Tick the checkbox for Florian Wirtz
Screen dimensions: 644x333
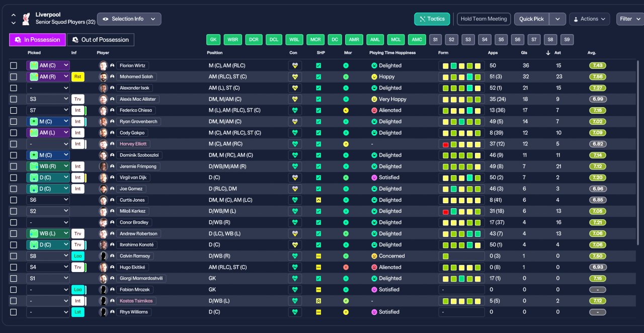[14, 65]
